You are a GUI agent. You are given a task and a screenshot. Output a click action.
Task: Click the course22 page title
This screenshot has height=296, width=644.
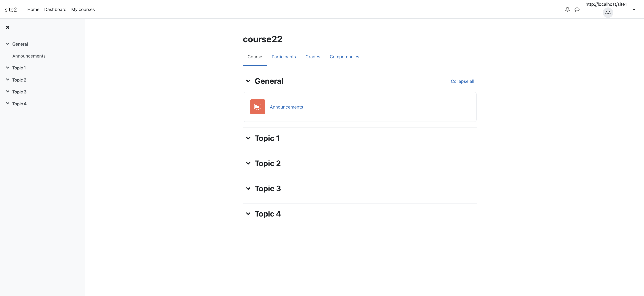(263, 39)
